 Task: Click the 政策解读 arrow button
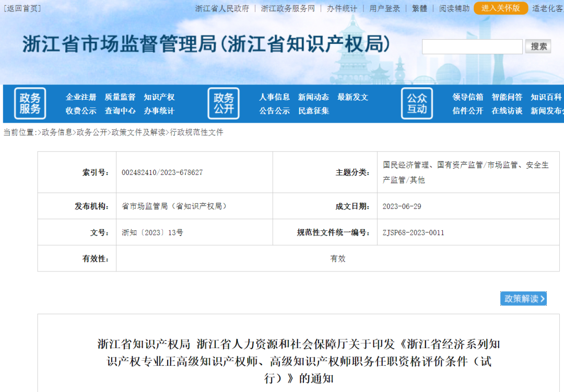point(523,299)
